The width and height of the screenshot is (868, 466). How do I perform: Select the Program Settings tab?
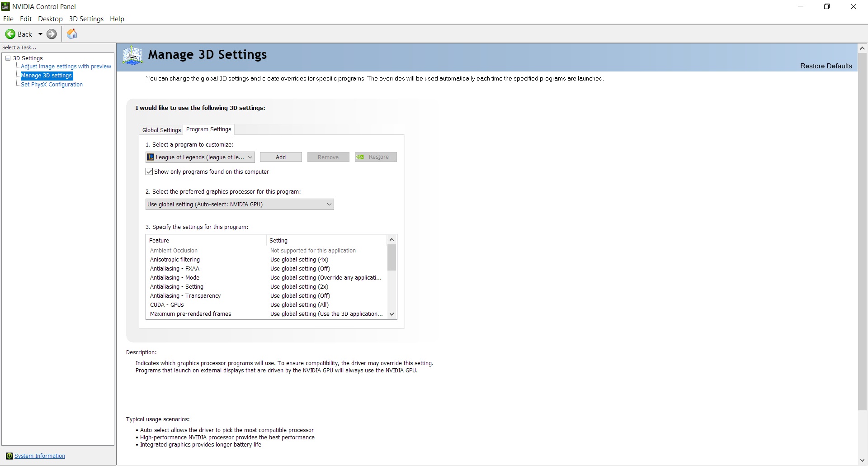coord(208,129)
